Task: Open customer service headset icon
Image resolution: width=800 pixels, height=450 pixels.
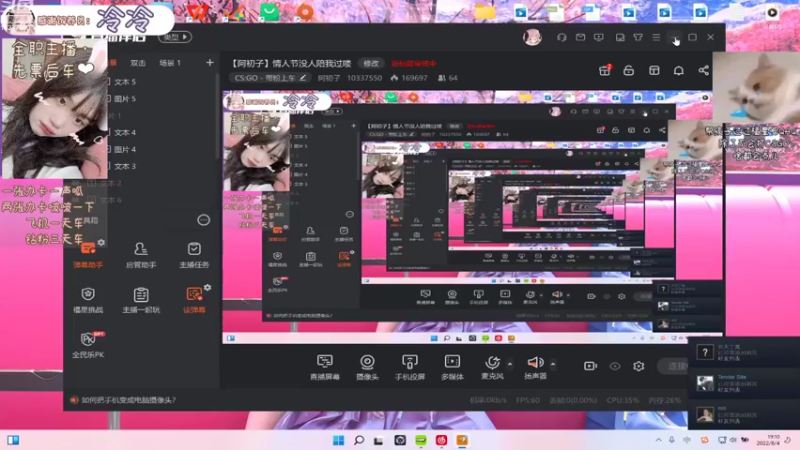Action: tap(562, 37)
